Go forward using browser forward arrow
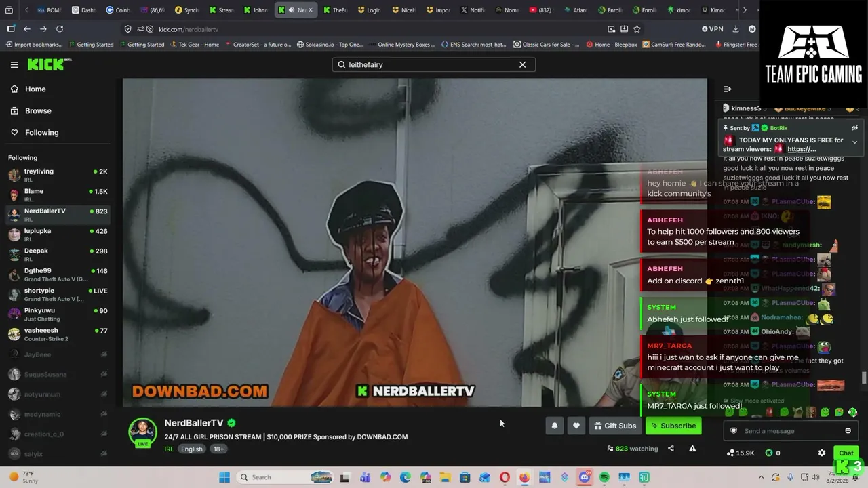Viewport: 868px width, 488px height. coord(43,29)
